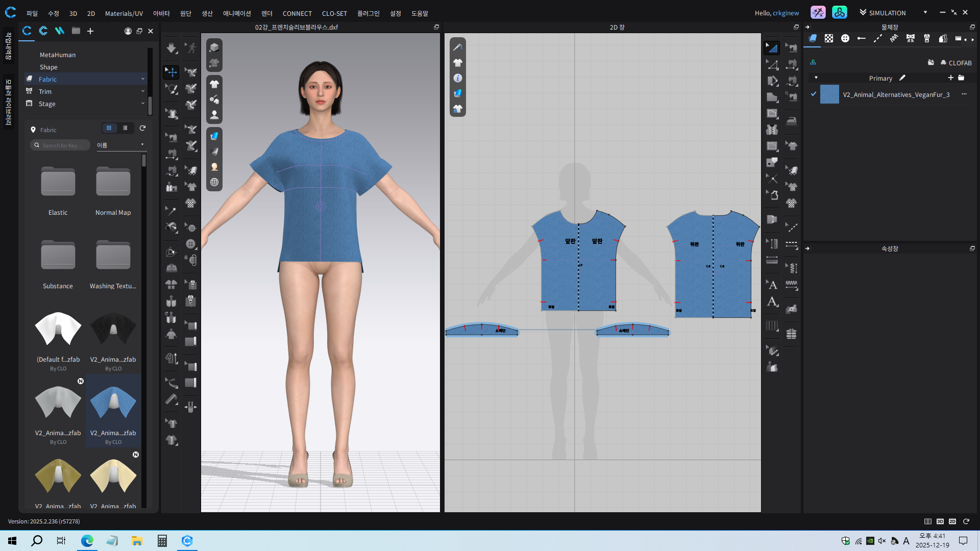Select the large A text tool in the 2D toolbar
The width and height of the screenshot is (980, 551).
coord(772,302)
